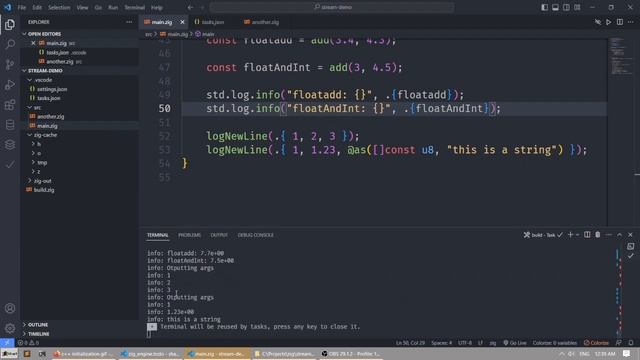Open the Terminal menu
Screen dimensions: 640x360
coord(135,7)
